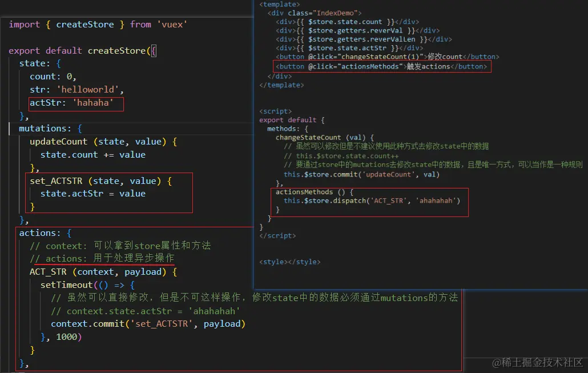Image resolution: width=588 pixels, height=373 pixels.
Task: Click the '</template>' closing tag
Action: tap(281, 85)
